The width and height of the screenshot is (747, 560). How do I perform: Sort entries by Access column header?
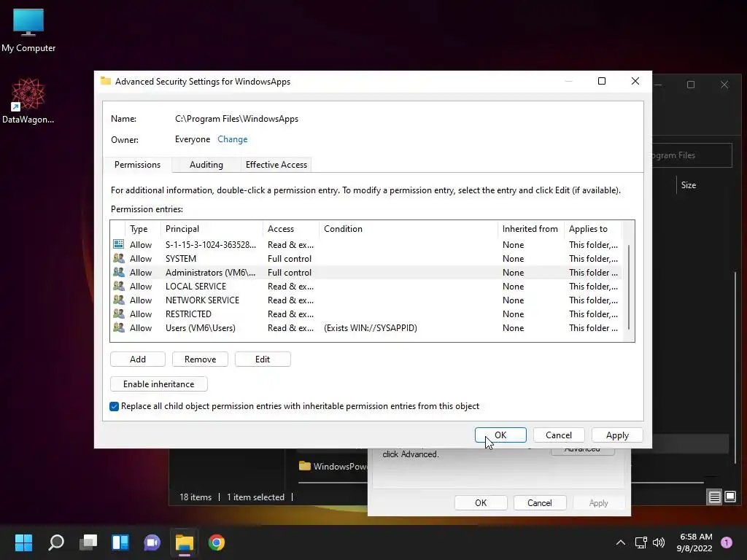(290, 228)
